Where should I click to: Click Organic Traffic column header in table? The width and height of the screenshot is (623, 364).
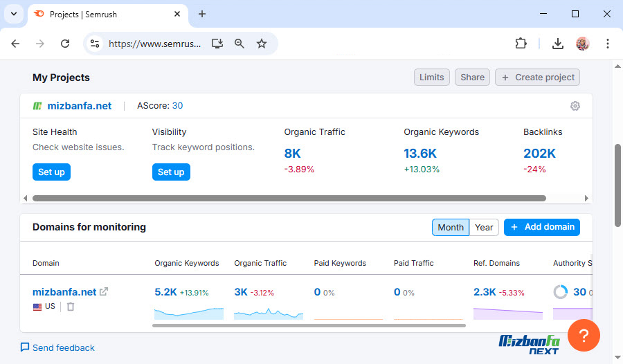point(260,263)
